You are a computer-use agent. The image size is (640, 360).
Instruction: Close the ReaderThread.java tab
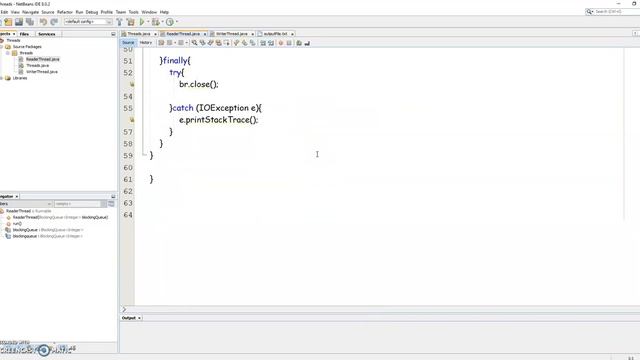[x=205, y=34]
